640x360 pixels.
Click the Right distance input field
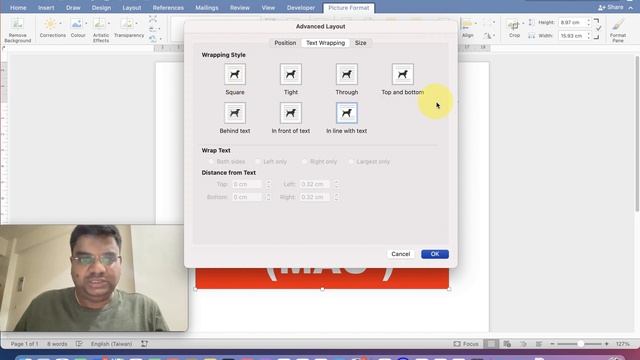coord(315,197)
